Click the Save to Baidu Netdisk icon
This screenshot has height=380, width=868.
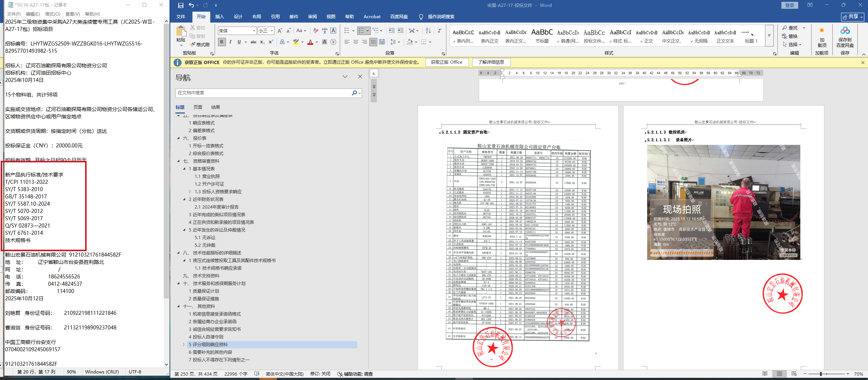(x=845, y=37)
